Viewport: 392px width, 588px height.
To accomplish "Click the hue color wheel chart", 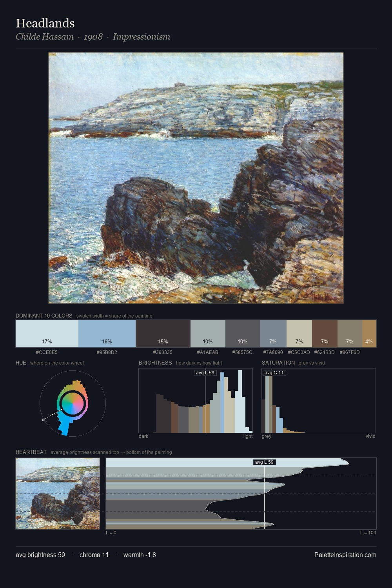I will point(73,404).
